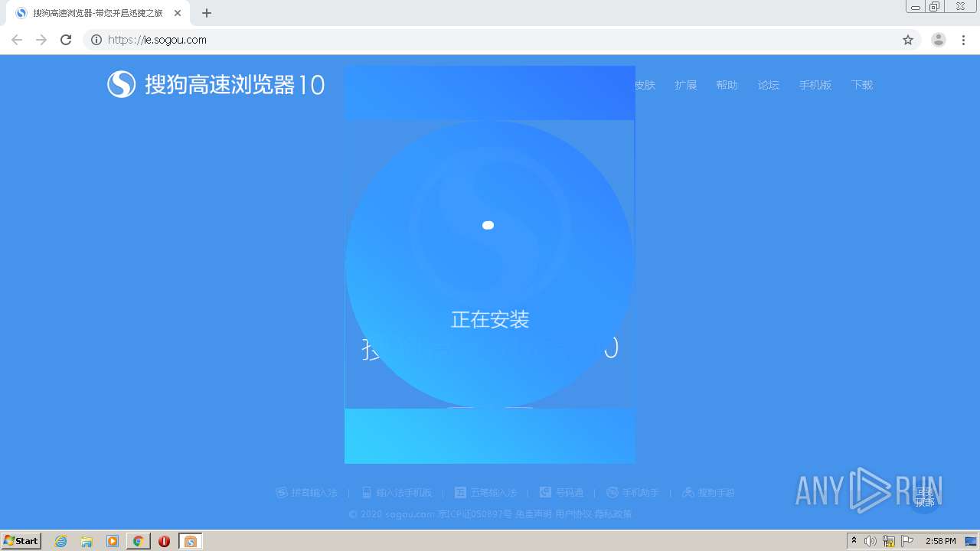This screenshot has height=551, width=980.
Task: Close the Sogou browser tab
Action: (x=178, y=13)
